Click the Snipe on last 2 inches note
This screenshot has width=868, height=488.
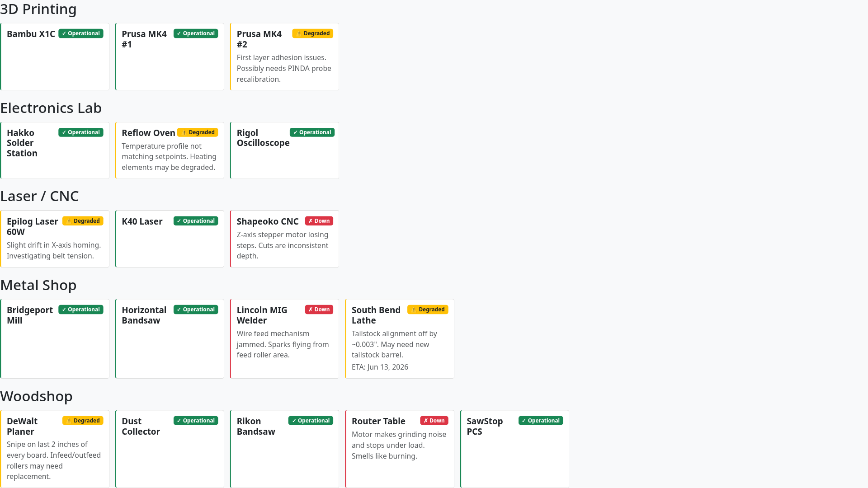(54, 460)
